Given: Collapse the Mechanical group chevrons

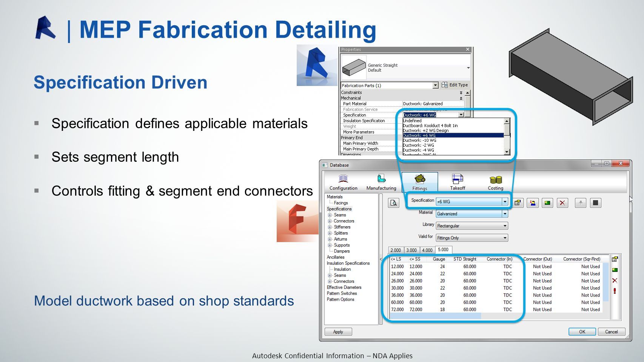Looking at the screenshot, I should pos(461,98).
